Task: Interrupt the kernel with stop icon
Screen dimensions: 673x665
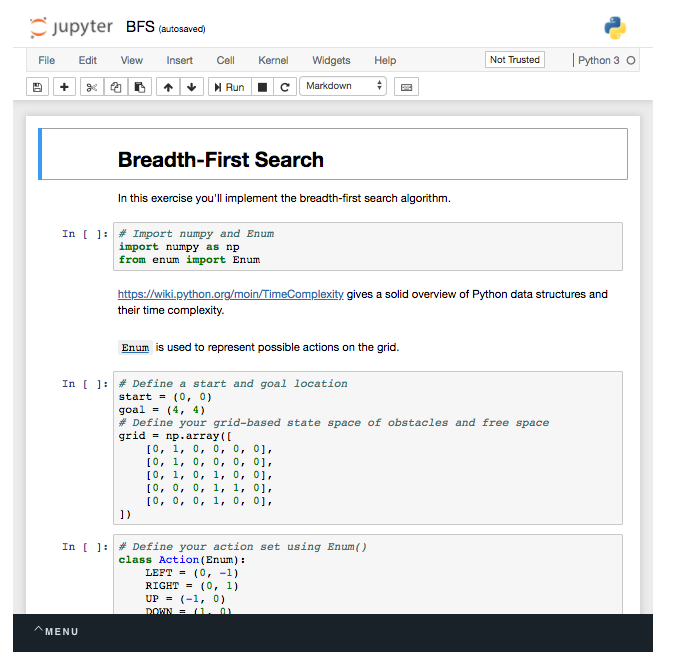Action: pos(262,87)
